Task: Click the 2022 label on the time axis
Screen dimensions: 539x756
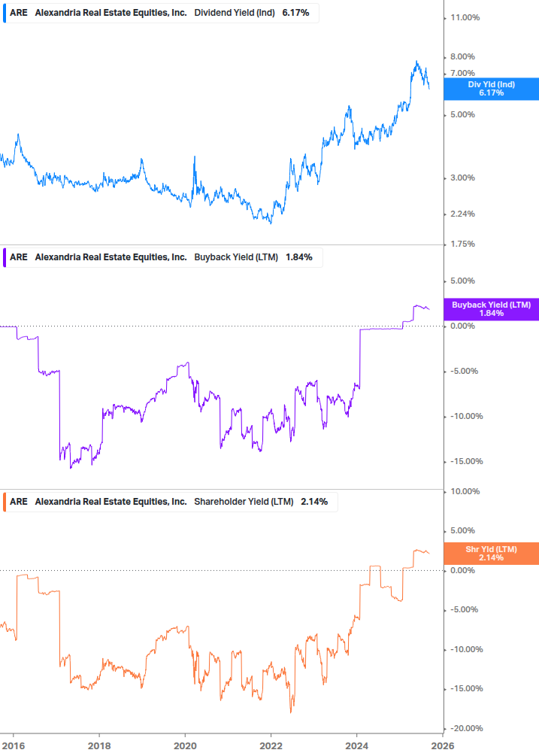Action: [x=271, y=746]
